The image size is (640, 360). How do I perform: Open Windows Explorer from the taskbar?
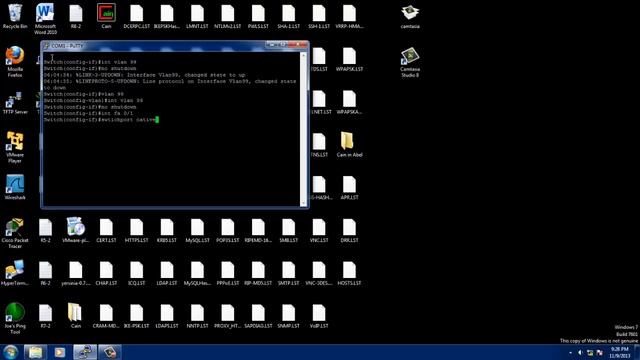[35, 352]
